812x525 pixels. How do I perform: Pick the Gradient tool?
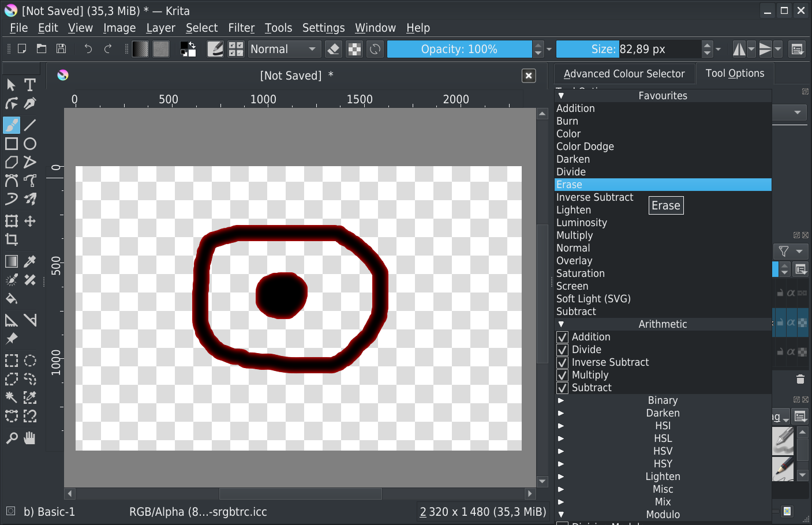point(12,261)
